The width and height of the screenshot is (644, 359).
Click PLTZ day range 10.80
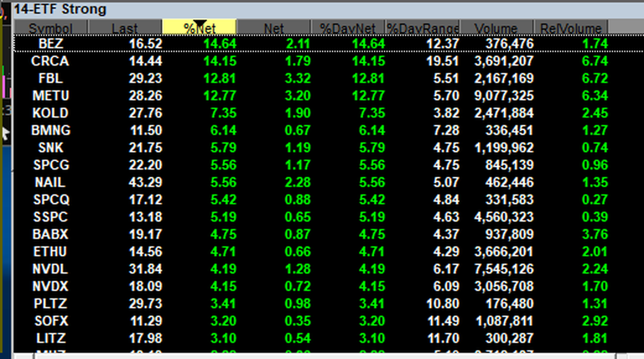[443, 303]
